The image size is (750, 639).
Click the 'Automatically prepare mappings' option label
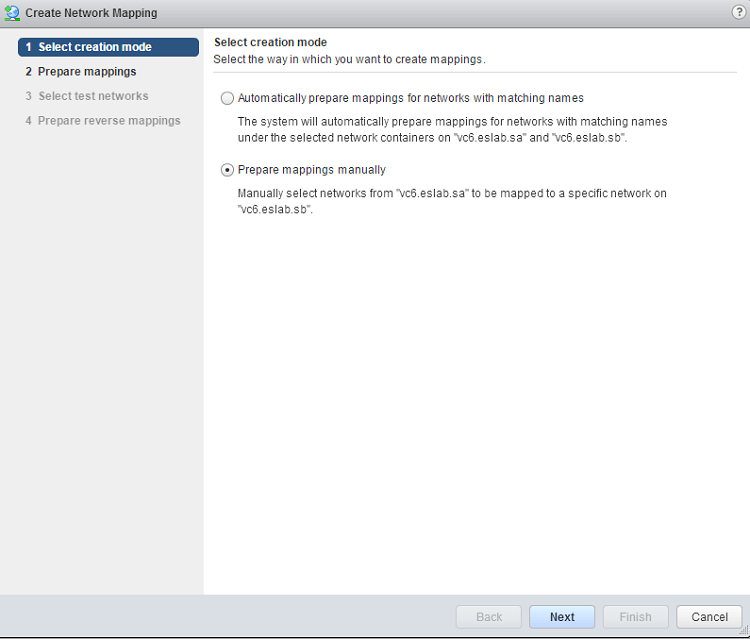[x=411, y=98]
